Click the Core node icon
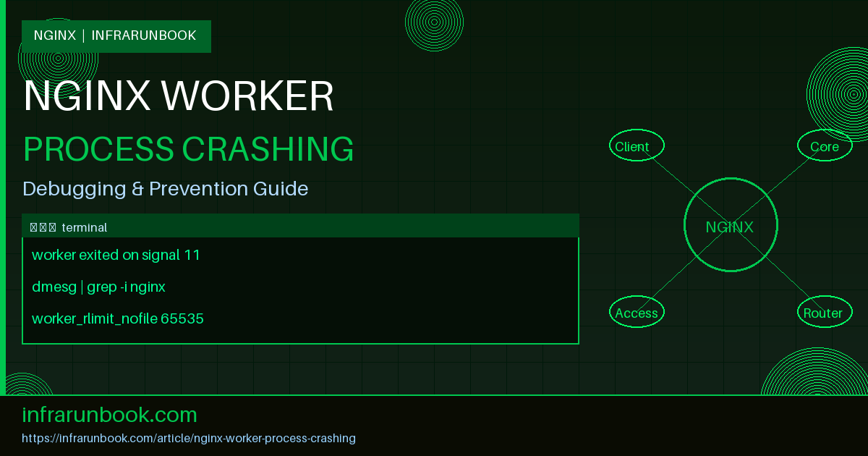 [825, 145]
